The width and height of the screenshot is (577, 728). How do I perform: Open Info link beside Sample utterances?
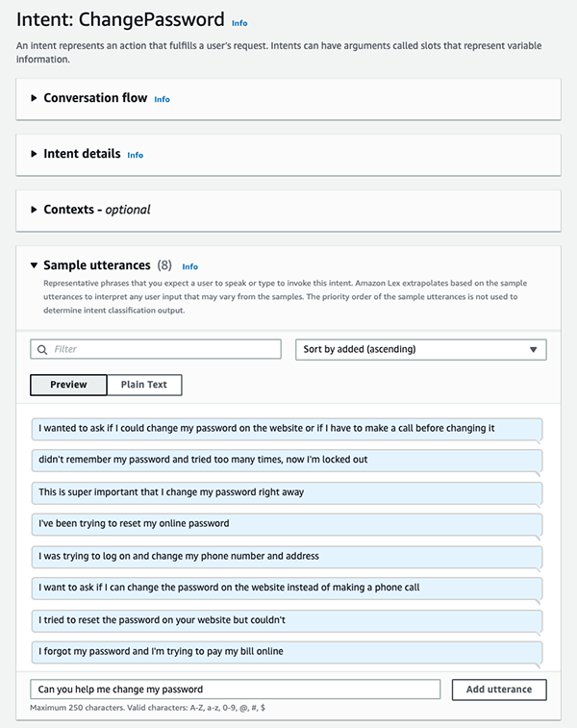tap(190, 266)
